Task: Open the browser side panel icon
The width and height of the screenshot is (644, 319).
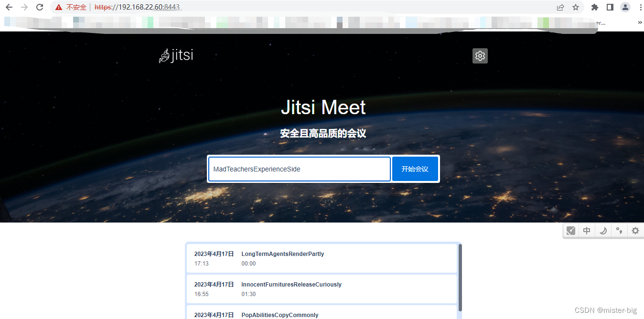Action: point(610,7)
